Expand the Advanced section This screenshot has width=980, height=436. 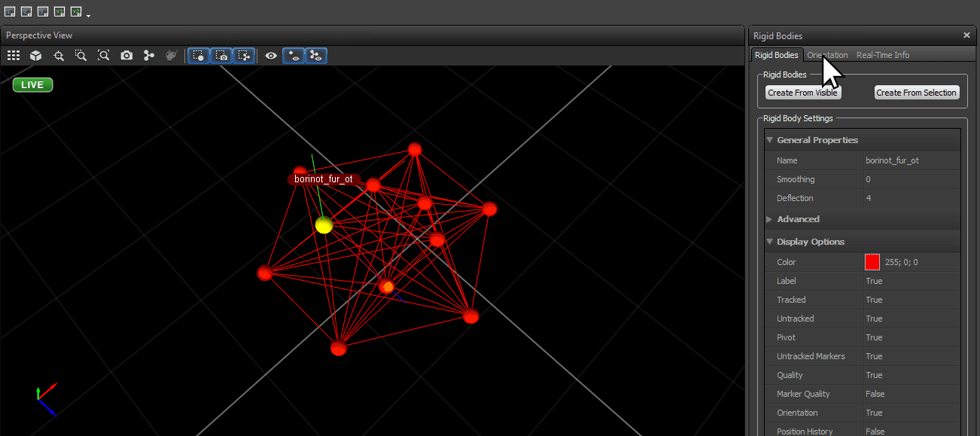769,219
